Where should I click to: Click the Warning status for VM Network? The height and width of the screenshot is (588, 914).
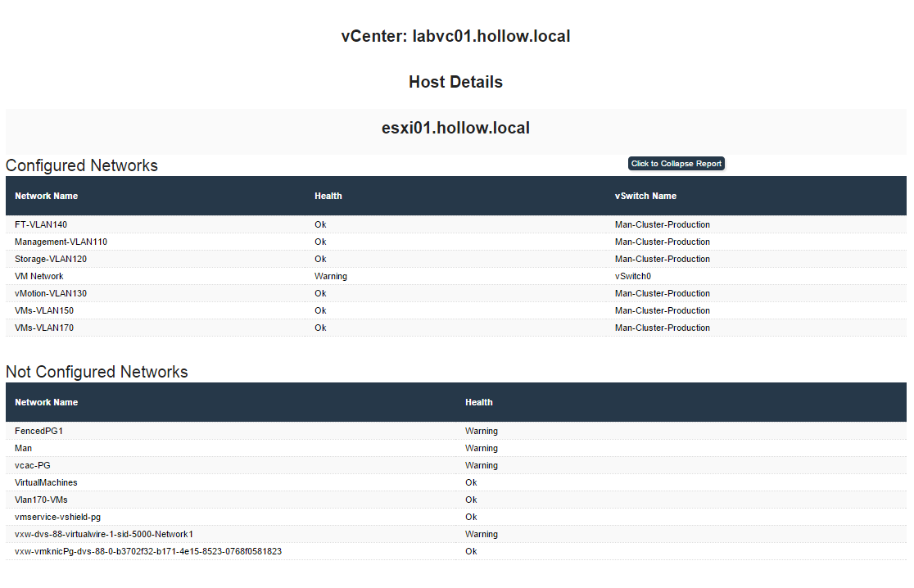click(330, 276)
